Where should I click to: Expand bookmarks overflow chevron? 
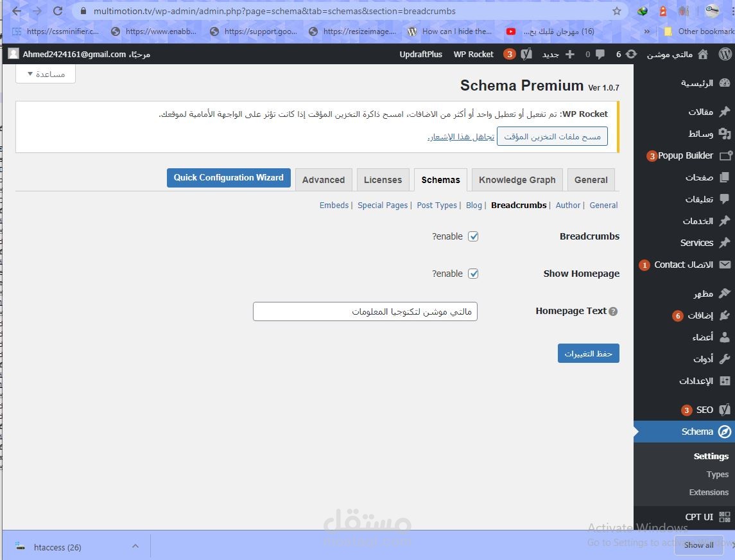[x=647, y=31]
